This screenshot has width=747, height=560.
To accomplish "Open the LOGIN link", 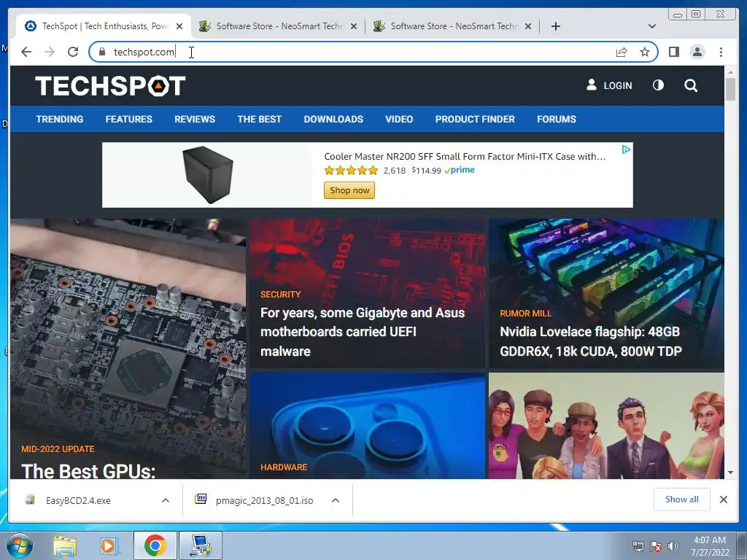I will point(609,86).
